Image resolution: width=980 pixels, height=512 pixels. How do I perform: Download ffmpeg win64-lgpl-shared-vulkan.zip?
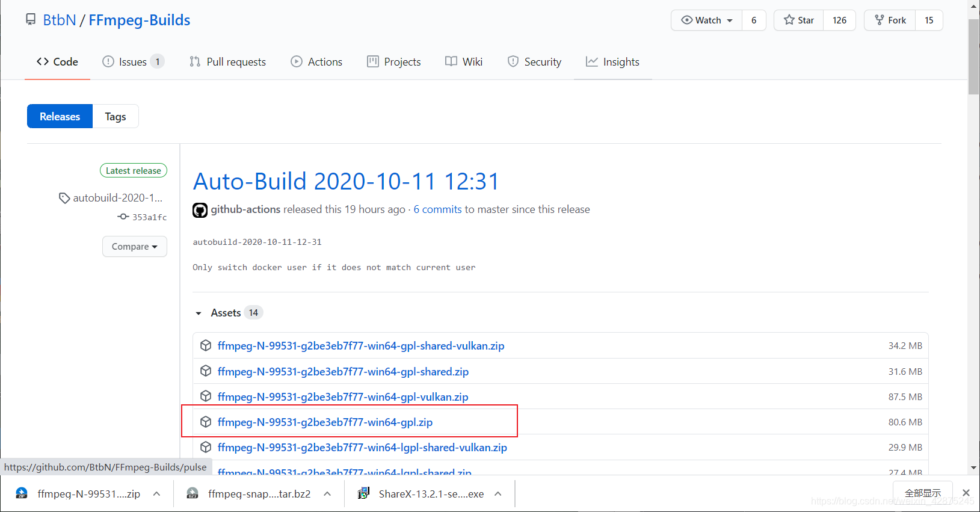tap(362, 448)
